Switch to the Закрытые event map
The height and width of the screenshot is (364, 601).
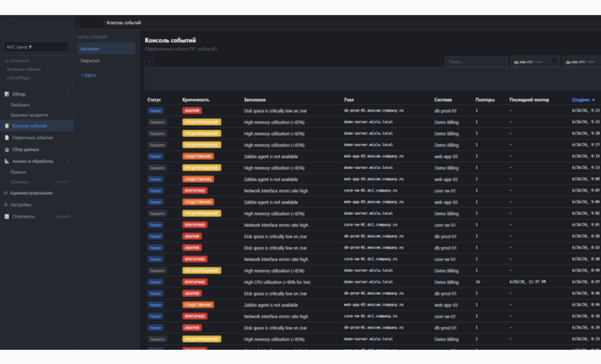90,61
